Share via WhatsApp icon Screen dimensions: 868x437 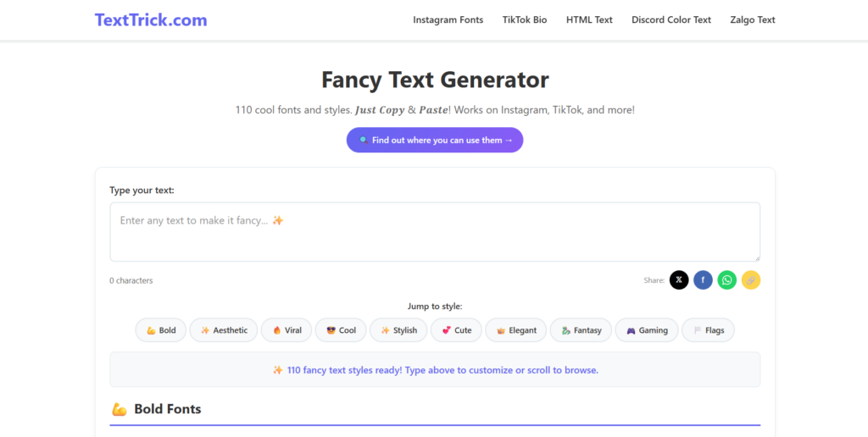(726, 280)
